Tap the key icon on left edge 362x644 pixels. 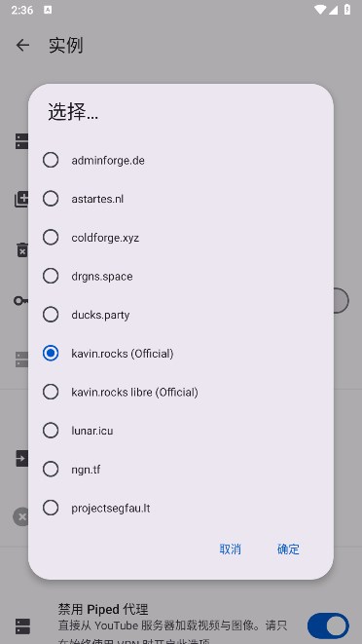[21, 301]
